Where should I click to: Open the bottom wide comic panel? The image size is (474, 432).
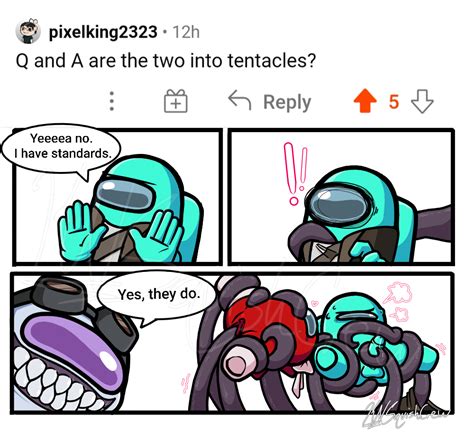232,343
